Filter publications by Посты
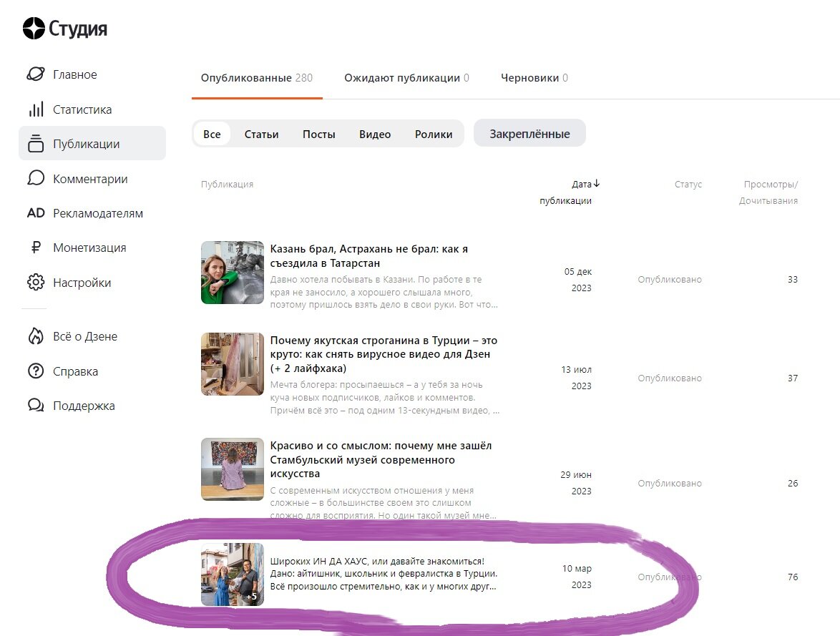 pyautogui.click(x=318, y=134)
